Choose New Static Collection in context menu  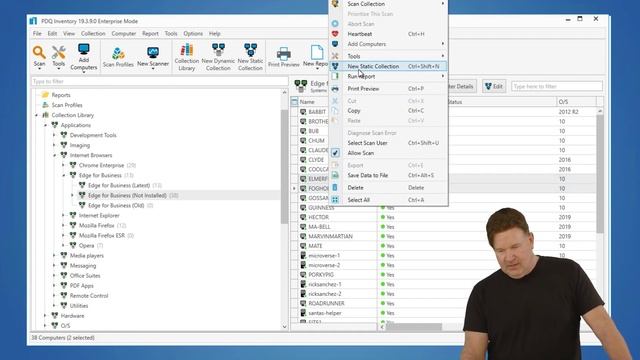[389, 66]
